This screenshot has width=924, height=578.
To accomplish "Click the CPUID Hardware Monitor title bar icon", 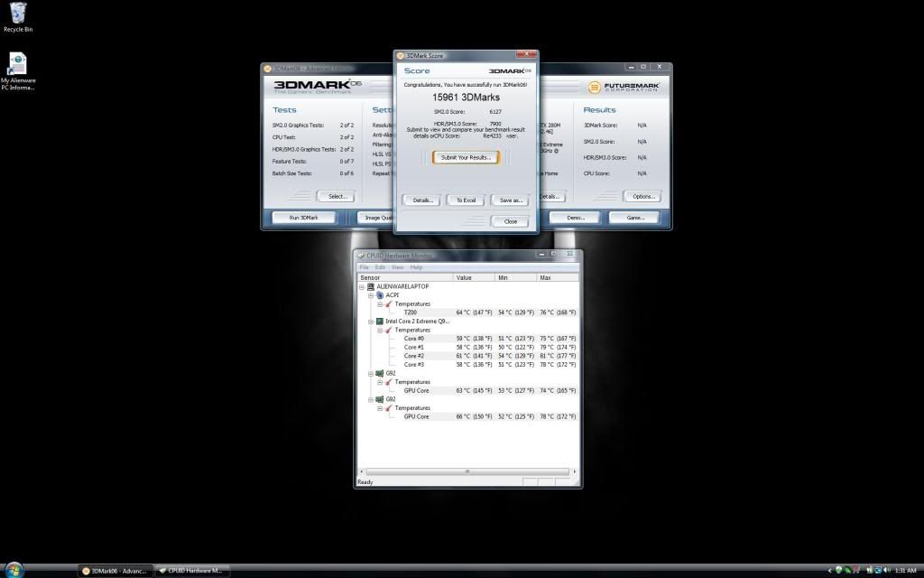I will coord(361,256).
